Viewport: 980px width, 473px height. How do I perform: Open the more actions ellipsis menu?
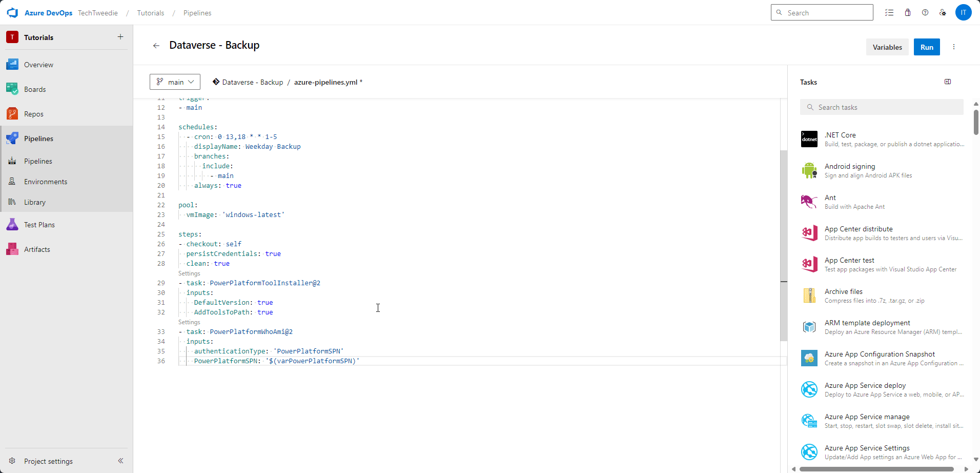[953, 47]
